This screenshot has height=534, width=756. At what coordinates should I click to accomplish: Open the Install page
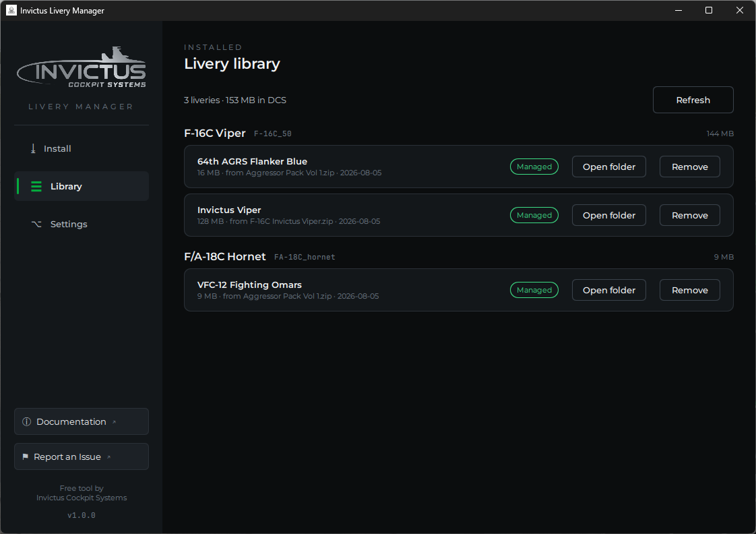coord(82,148)
